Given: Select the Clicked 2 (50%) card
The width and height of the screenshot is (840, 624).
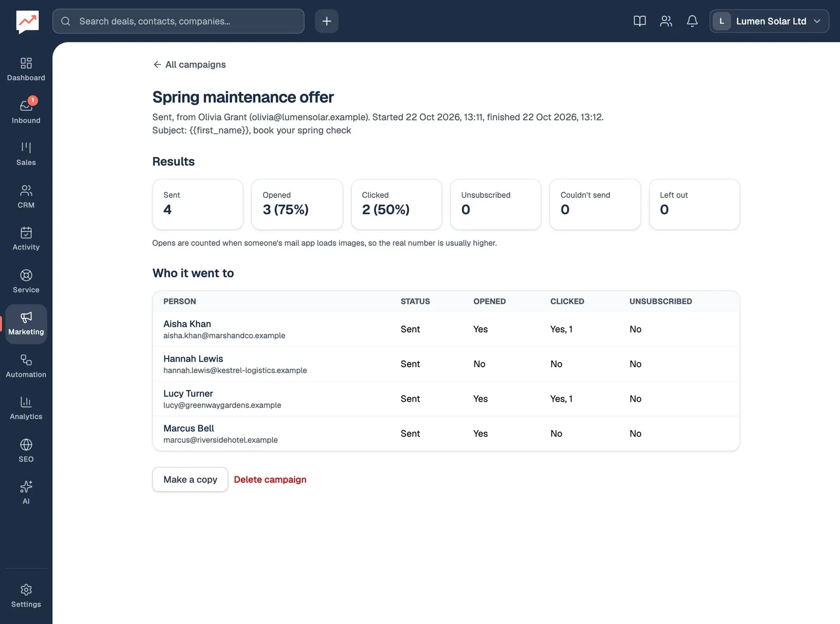Looking at the screenshot, I should click(x=396, y=204).
